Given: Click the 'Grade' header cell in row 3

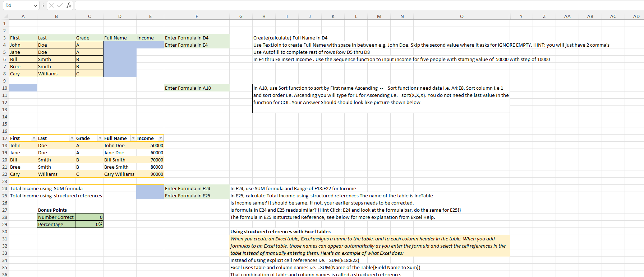Looking at the screenshot, I should 89,38.
